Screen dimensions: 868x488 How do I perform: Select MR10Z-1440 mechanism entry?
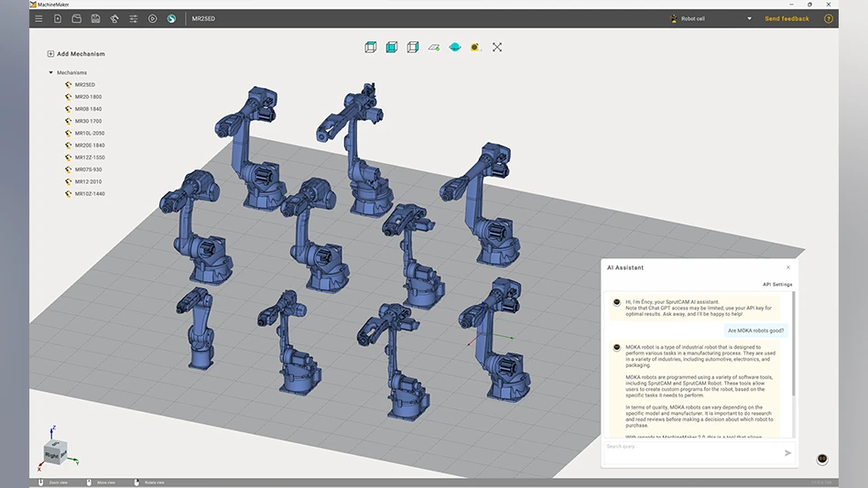tap(89, 194)
